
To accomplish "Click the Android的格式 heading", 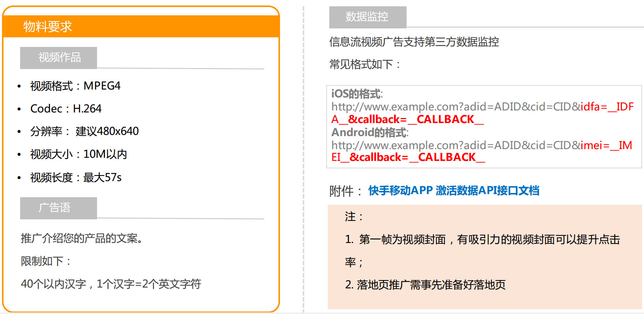I will point(370,132).
